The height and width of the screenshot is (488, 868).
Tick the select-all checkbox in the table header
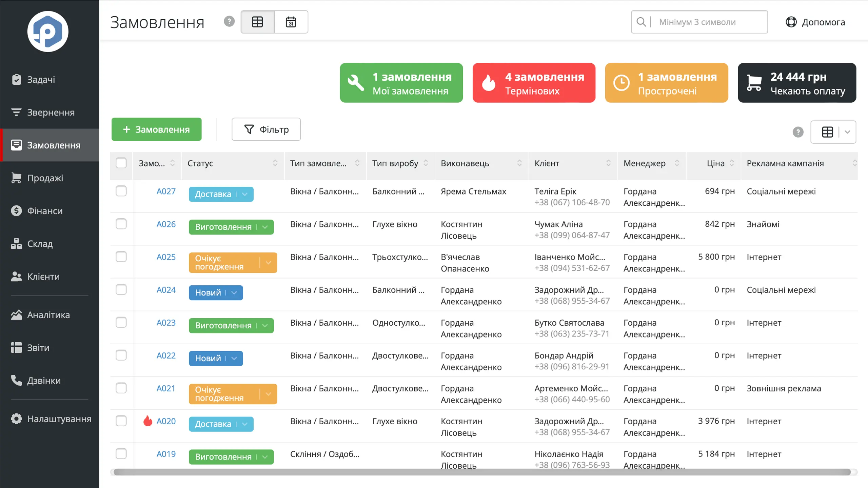pyautogui.click(x=121, y=163)
